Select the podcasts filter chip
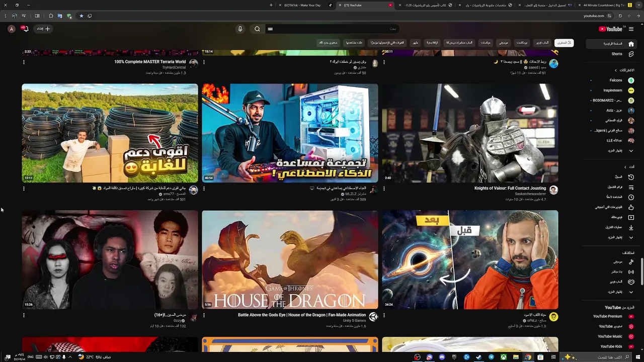Viewport: 644px width, 362px height. tap(522, 43)
